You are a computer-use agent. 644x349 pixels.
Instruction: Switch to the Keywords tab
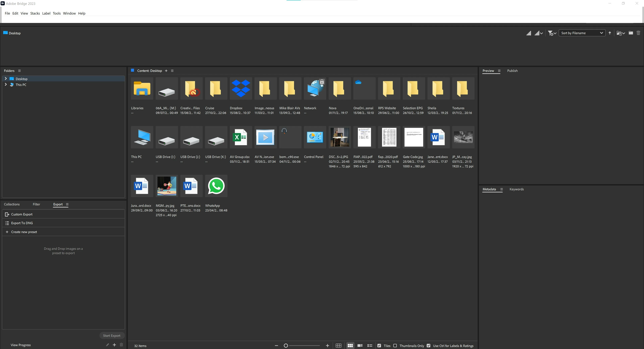pyautogui.click(x=517, y=189)
